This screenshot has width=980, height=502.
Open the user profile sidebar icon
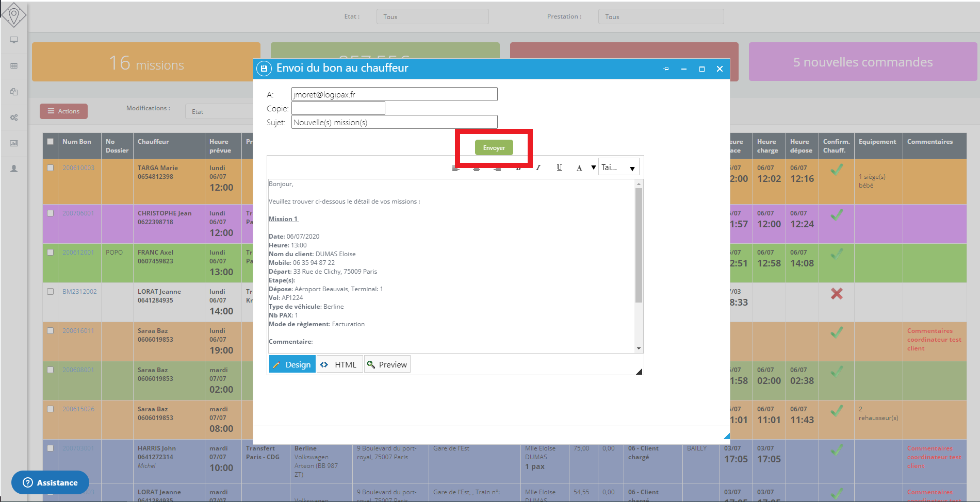coord(14,169)
